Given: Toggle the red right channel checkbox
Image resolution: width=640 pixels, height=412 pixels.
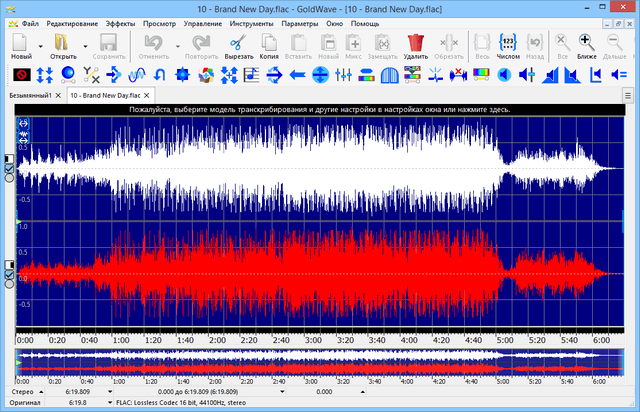Looking at the screenshot, I should [9, 273].
